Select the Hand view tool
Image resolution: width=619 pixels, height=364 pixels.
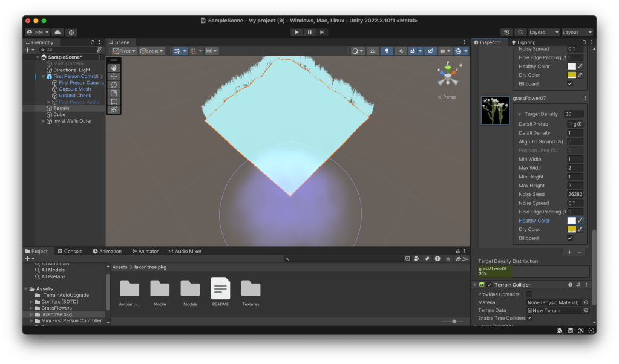pos(114,68)
